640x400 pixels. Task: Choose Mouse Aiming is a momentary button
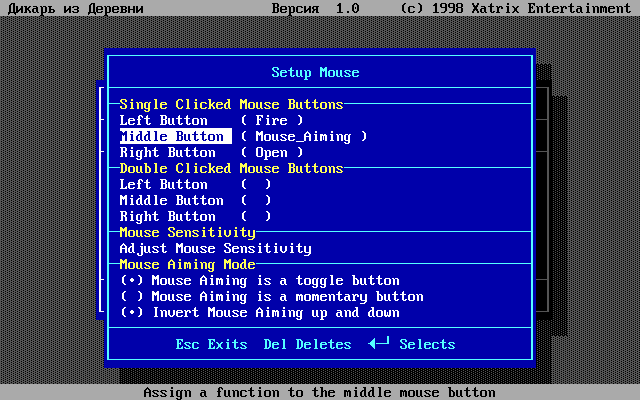272,296
